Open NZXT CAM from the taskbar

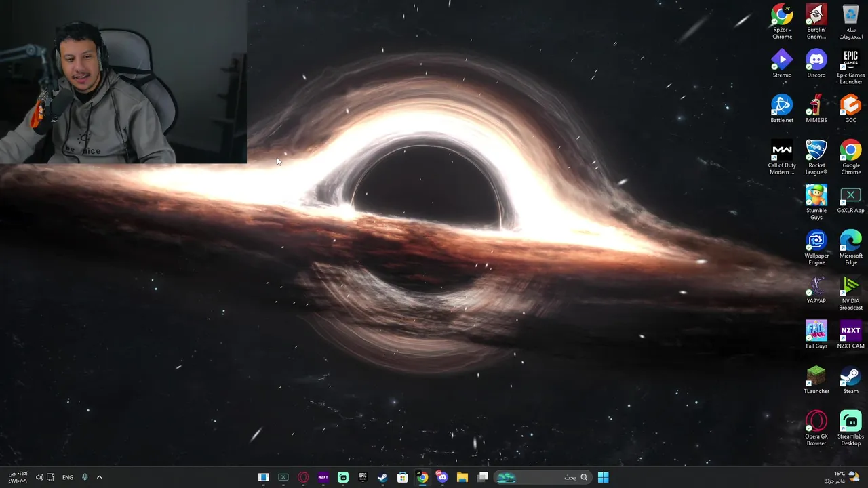[323, 477]
